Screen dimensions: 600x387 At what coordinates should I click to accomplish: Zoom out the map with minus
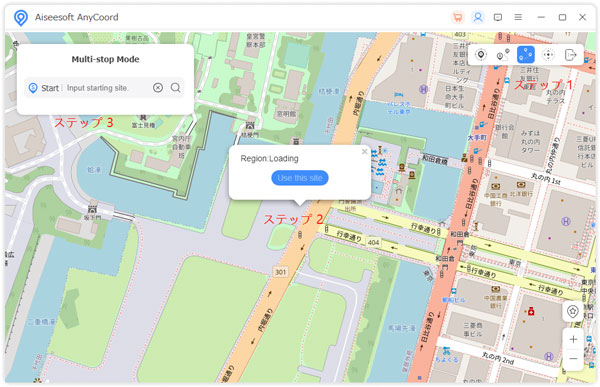(573, 359)
